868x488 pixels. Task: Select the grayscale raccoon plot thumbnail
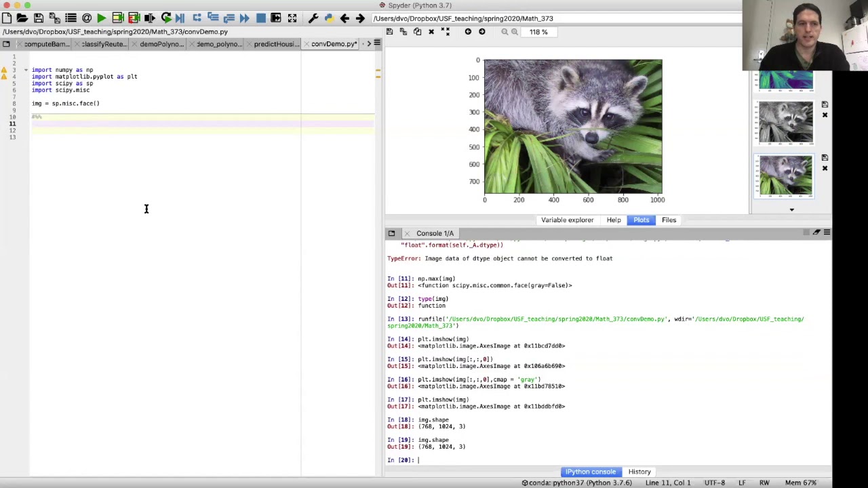pyautogui.click(x=785, y=122)
